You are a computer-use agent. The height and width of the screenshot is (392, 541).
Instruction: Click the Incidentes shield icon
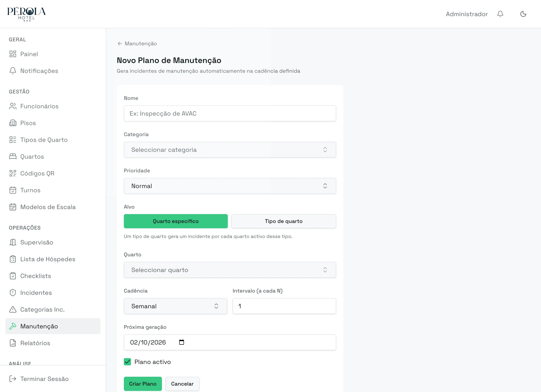[13, 292]
